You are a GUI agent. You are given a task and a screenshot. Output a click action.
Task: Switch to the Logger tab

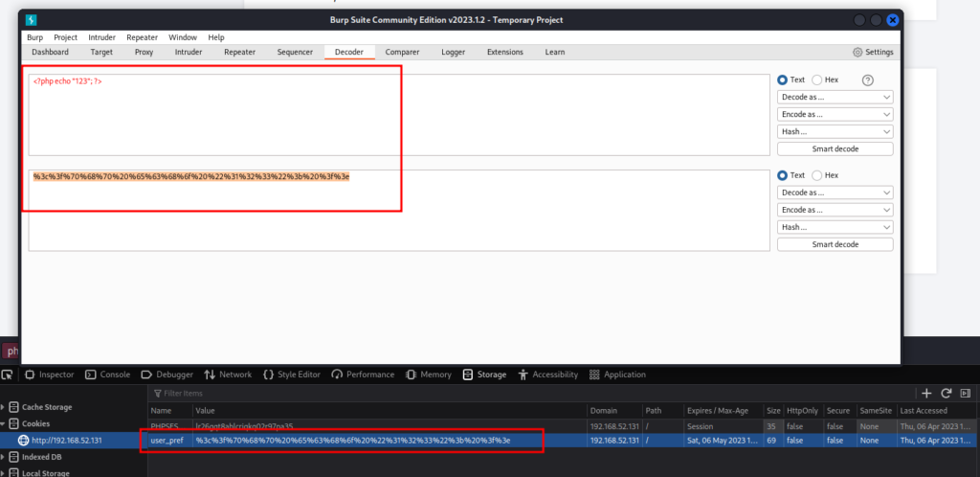tap(453, 52)
